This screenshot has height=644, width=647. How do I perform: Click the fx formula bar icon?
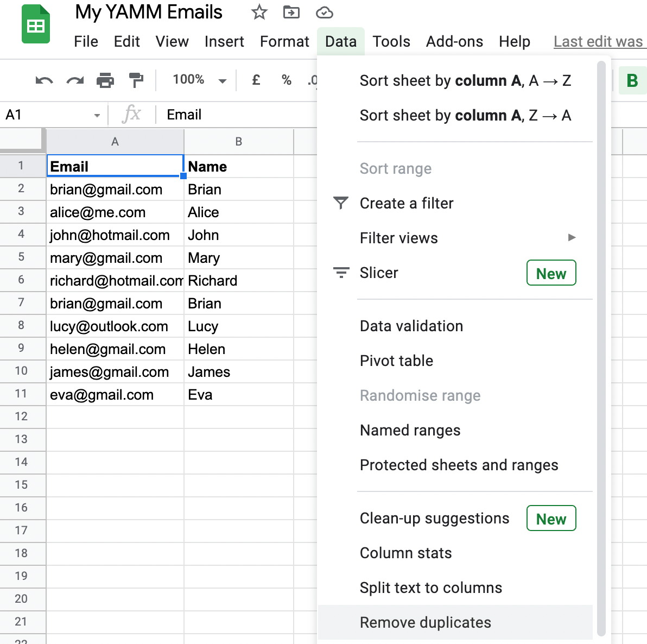pos(131,115)
